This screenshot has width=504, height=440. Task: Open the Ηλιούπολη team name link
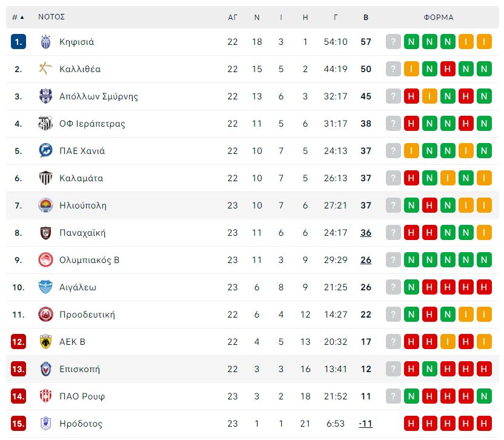(83, 205)
